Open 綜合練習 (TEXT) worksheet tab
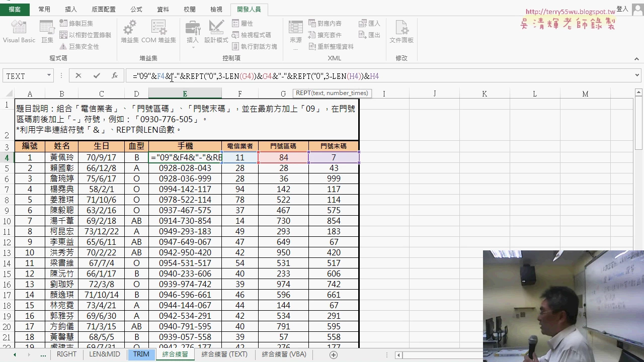 [x=224, y=354]
